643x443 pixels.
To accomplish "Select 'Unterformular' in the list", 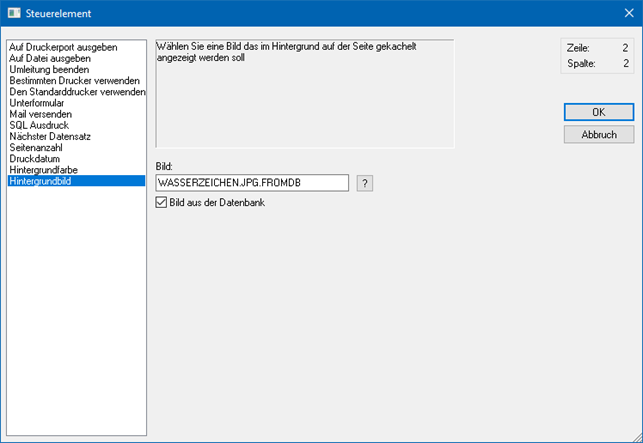I will pyautogui.click(x=39, y=103).
